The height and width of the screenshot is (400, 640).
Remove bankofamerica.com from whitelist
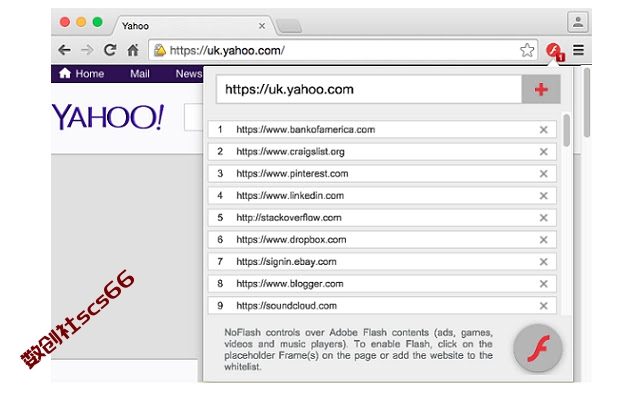pos(543,130)
